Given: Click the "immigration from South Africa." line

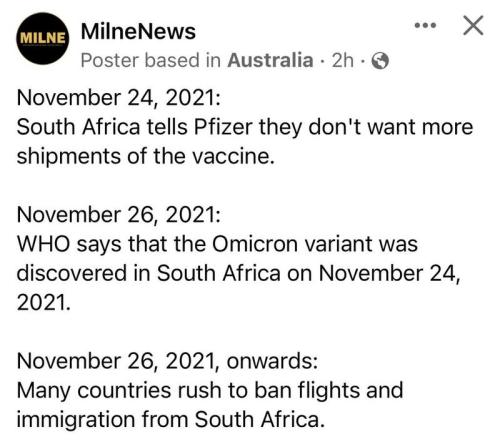Looking at the screenshot, I should click(x=170, y=419).
